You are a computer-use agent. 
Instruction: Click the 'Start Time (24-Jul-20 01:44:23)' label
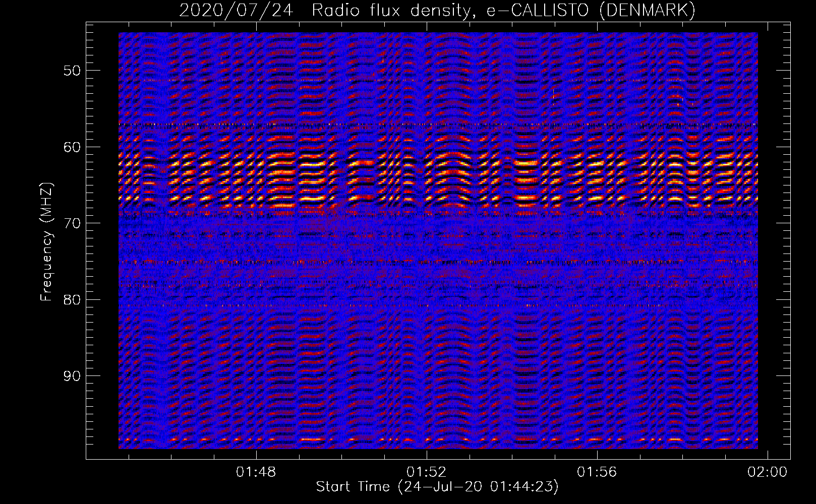pyautogui.click(x=437, y=487)
